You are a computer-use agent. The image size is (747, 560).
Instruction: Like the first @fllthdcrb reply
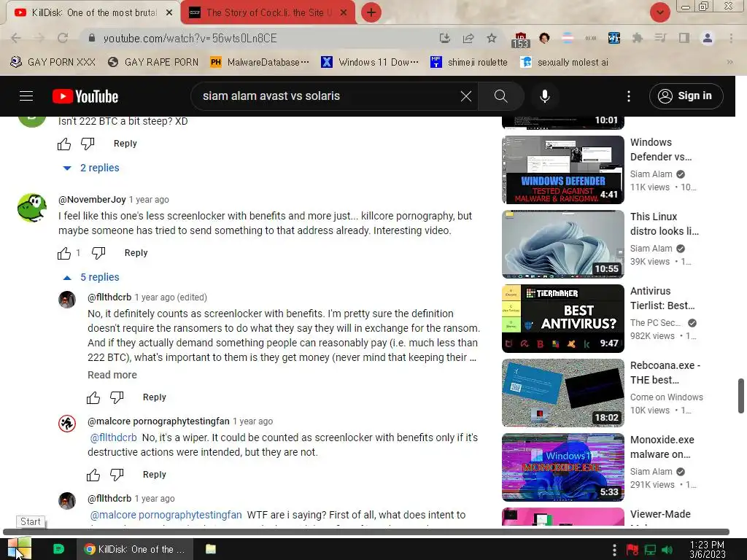coord(93,397)
